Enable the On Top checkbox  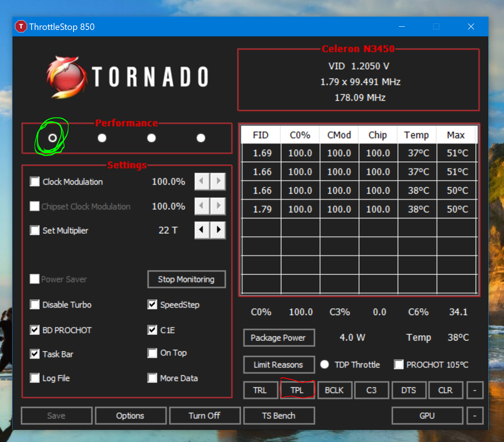pos(152,353)
